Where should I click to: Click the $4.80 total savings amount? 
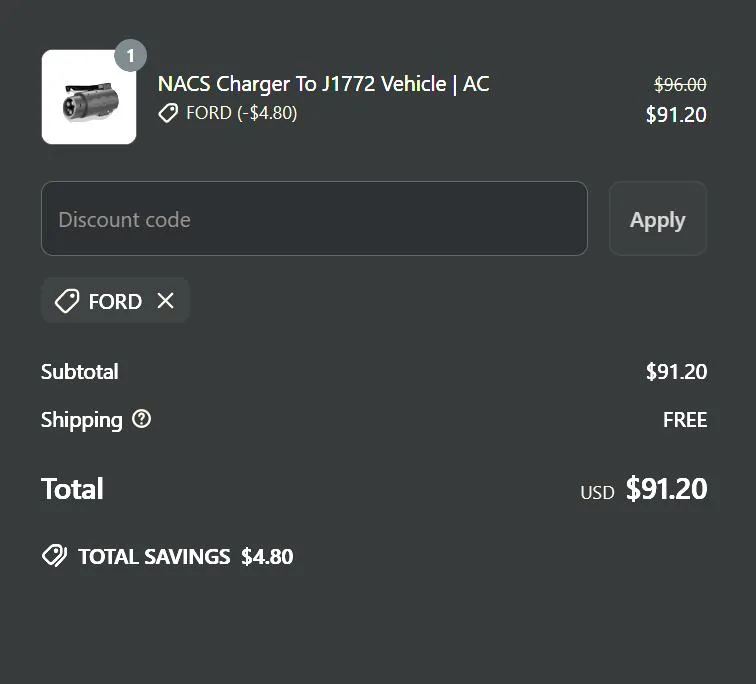point(267,557)
